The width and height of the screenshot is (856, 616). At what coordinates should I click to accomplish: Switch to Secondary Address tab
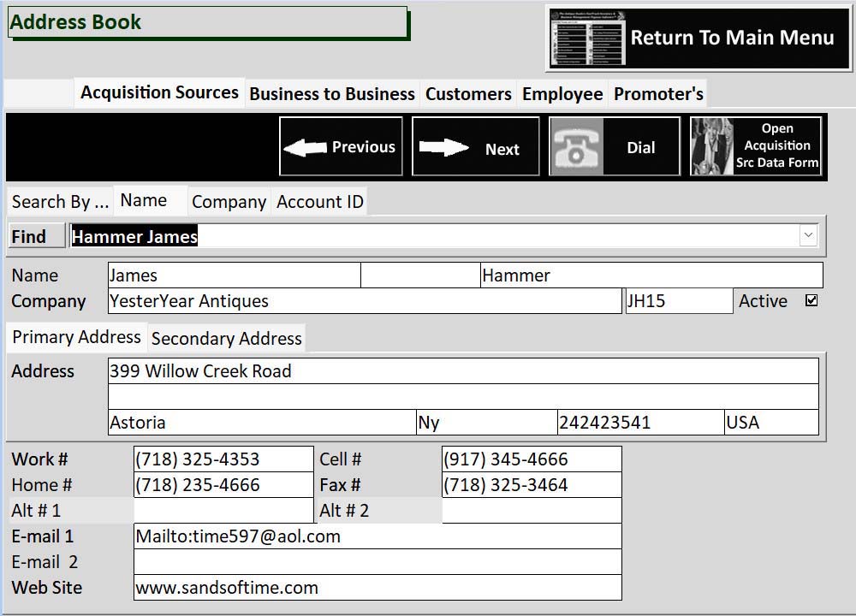coord(226,338)
